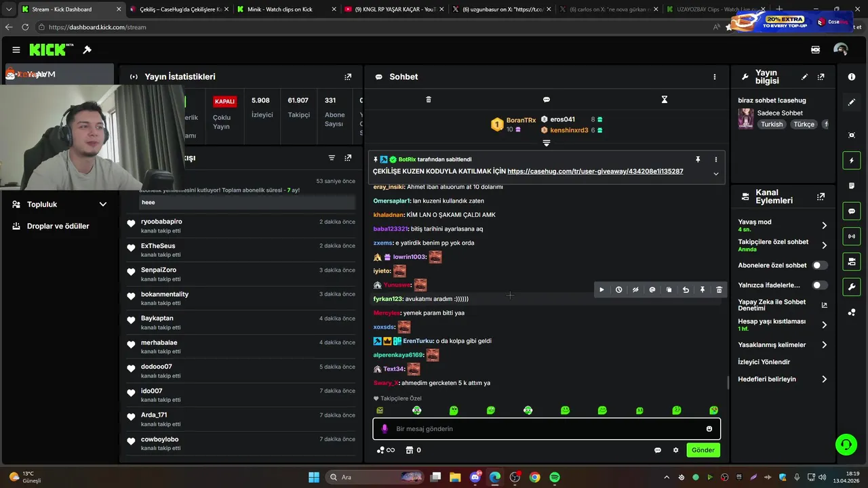
Task: Click the chat bubble icon next to the settings gear
Action: [658, 450]
